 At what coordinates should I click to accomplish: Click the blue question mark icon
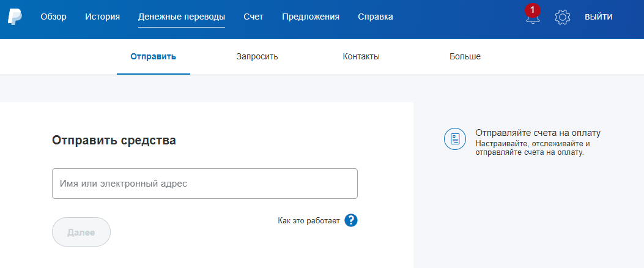pos(350,220)
